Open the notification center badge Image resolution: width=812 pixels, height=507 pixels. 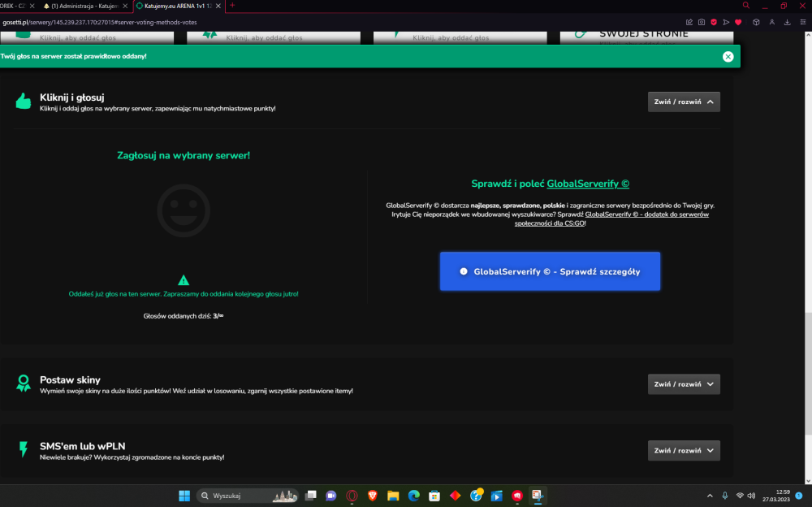pyautogui.click(x=798, y=496)
